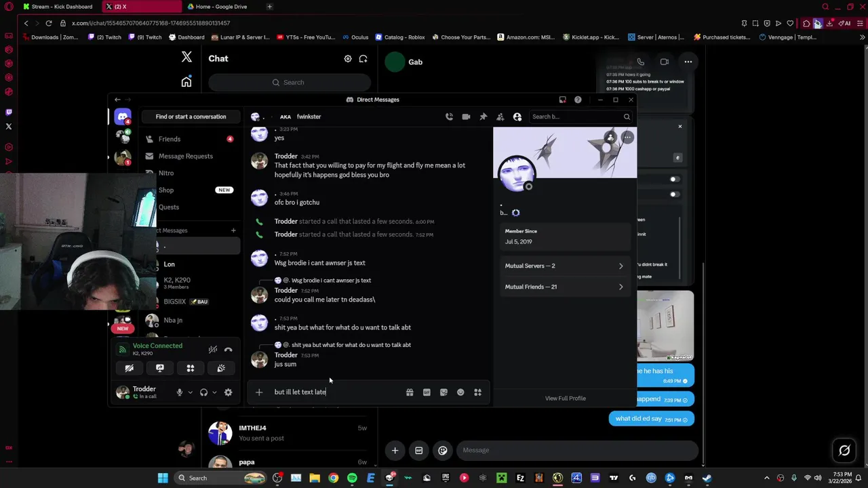Click the plus attach button in message box

[x=259, y=392]
